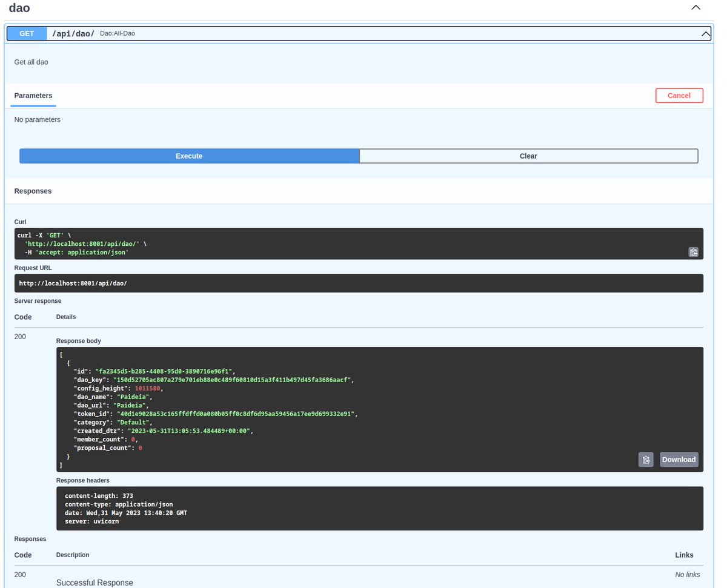Image resolution: width=727 pixels, height=588 pixels.
Task: Click the No parameters text
Action: click(38, 120)
